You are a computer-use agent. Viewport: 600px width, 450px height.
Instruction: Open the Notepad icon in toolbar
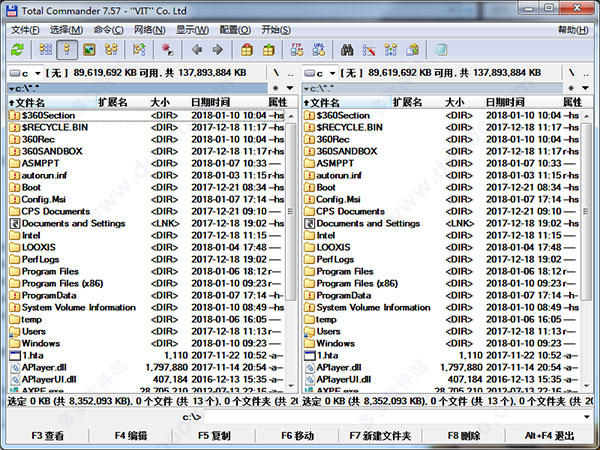click(441, 50)
